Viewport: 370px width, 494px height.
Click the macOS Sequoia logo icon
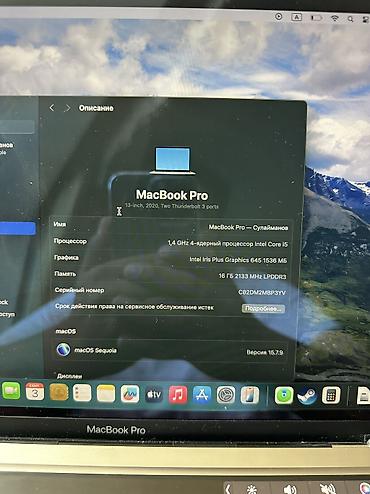pyautogui.click(x=63, y=349)
